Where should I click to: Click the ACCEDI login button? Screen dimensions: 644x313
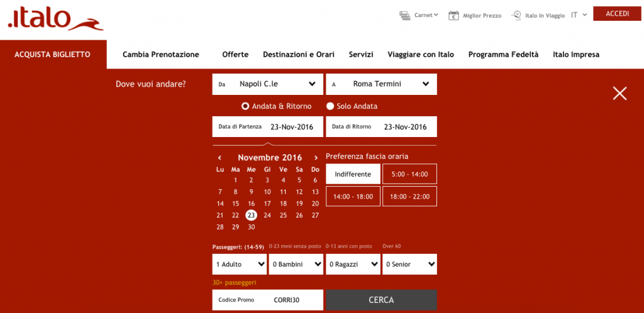click(616, 14)
